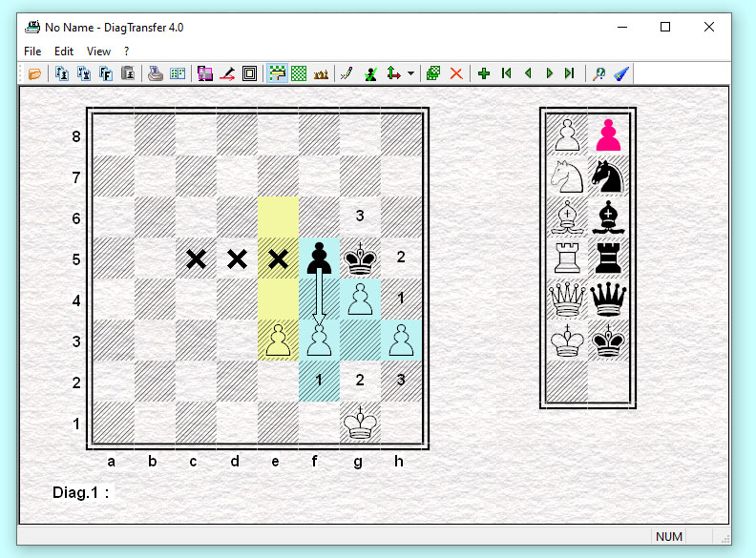Pick the black queen from piece palette
This screenshot has width=756, height=558.
(608, 300)
